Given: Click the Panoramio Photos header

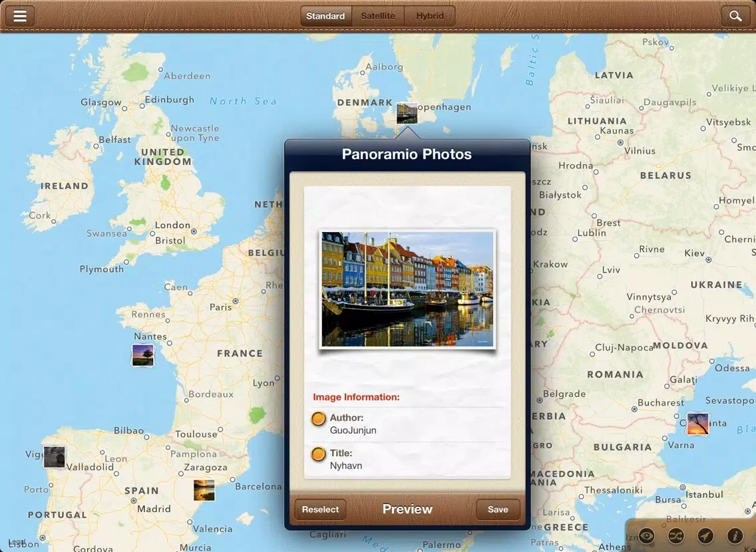Looking at the screenshot, I should click(407, 154).
